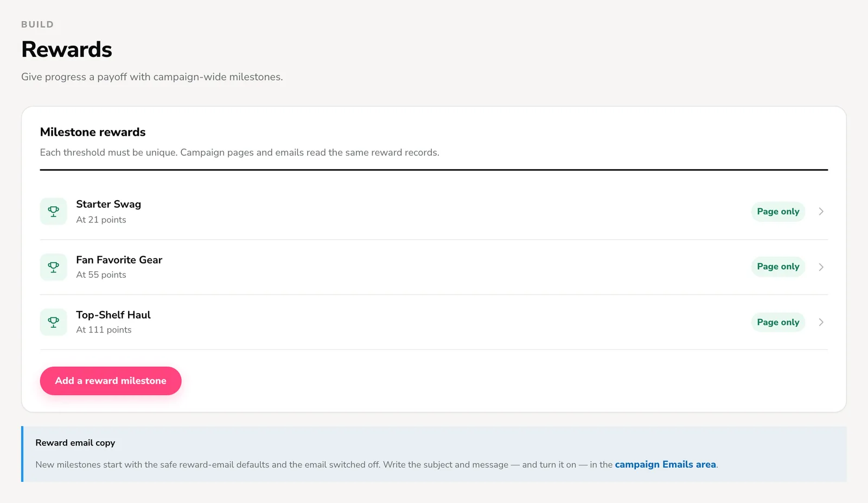Click "Each threshold must be unique" description
The image size is (868, 503).
point(240,152)
